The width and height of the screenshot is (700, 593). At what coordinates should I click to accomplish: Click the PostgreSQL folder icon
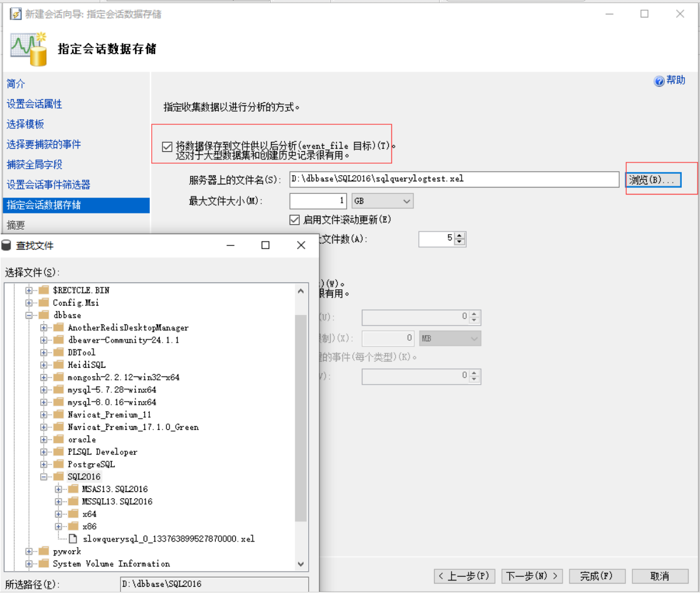pos(58,464)
